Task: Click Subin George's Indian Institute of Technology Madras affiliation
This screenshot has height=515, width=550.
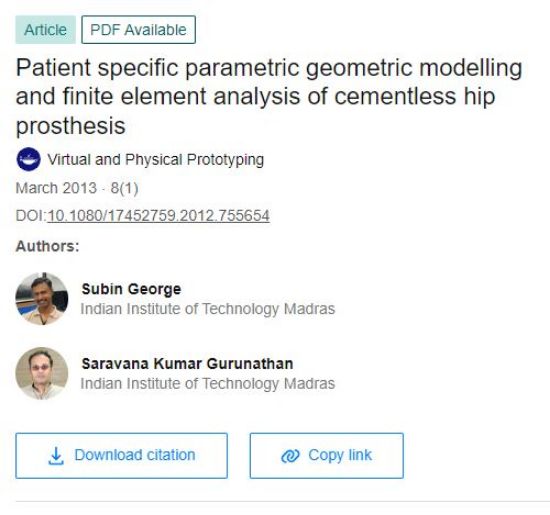Action: 208,309
